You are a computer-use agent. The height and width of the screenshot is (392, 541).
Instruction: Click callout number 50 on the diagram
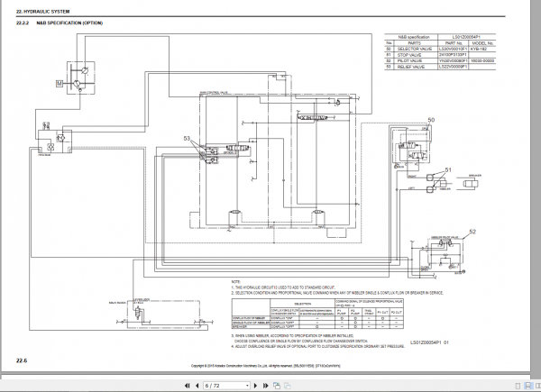[x=431, y=120]
